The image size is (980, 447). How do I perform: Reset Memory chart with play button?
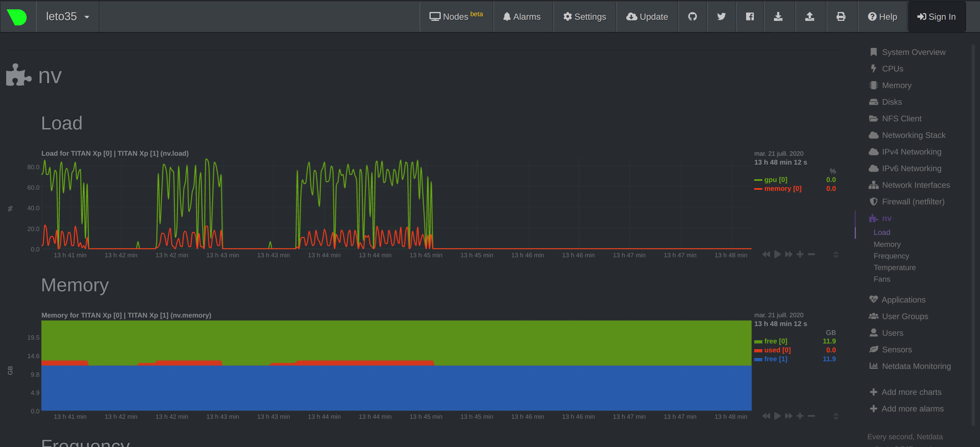coord(777,416)
